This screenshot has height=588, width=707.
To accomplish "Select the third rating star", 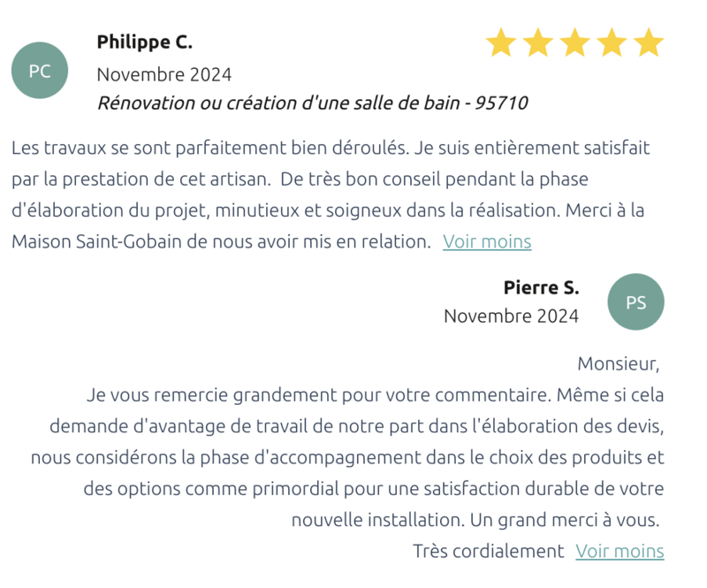I will [x=574, y=42].
